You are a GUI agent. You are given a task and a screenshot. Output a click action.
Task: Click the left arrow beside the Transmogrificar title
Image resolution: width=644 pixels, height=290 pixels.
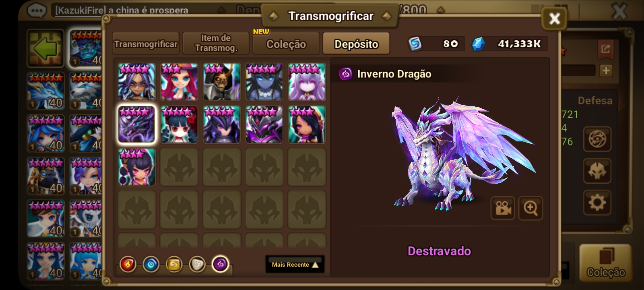(274, 16)
